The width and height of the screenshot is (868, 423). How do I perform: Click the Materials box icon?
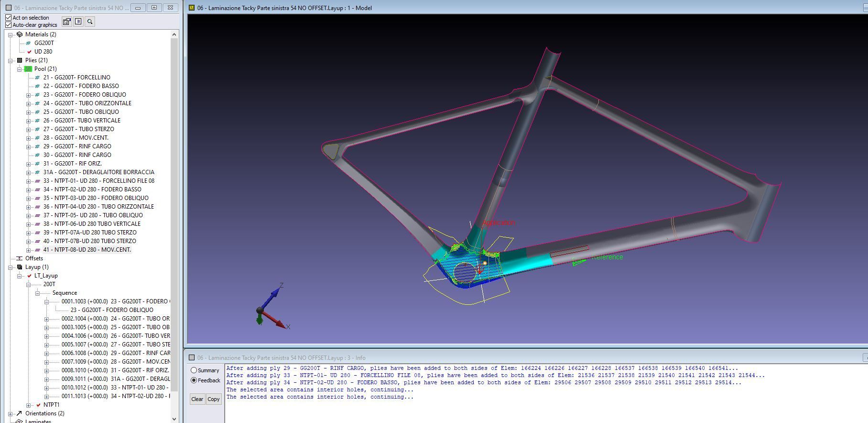pos(19,34)
